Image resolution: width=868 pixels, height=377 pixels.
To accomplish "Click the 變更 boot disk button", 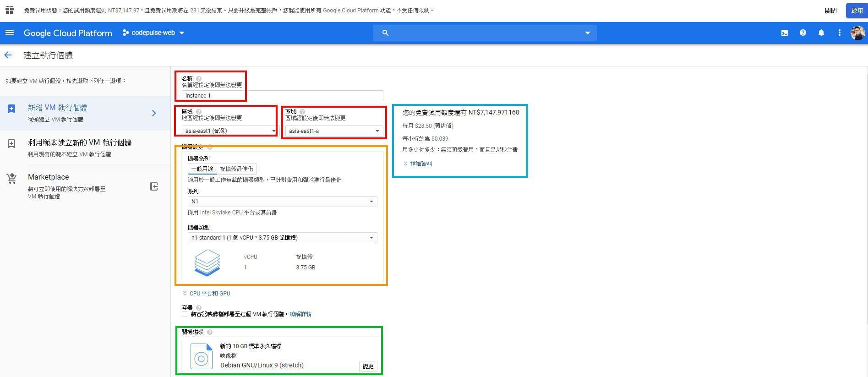I will pos(368,366).
